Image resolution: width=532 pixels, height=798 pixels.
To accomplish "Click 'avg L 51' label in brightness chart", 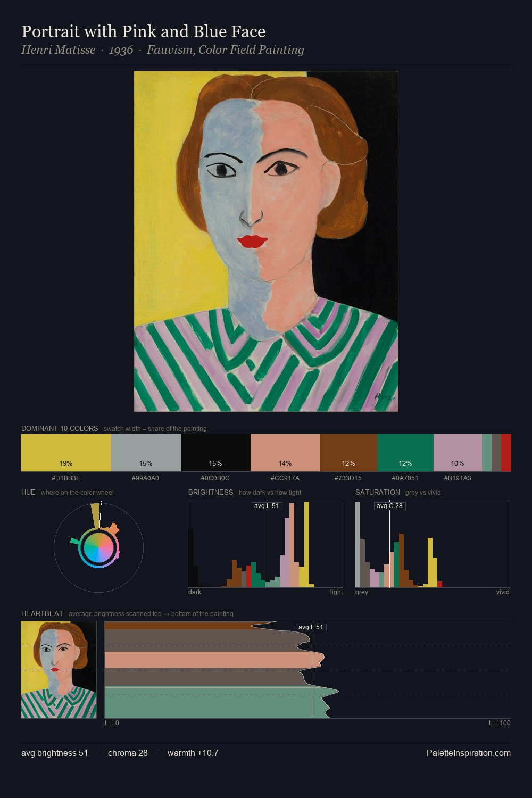I will coord(267,506).
